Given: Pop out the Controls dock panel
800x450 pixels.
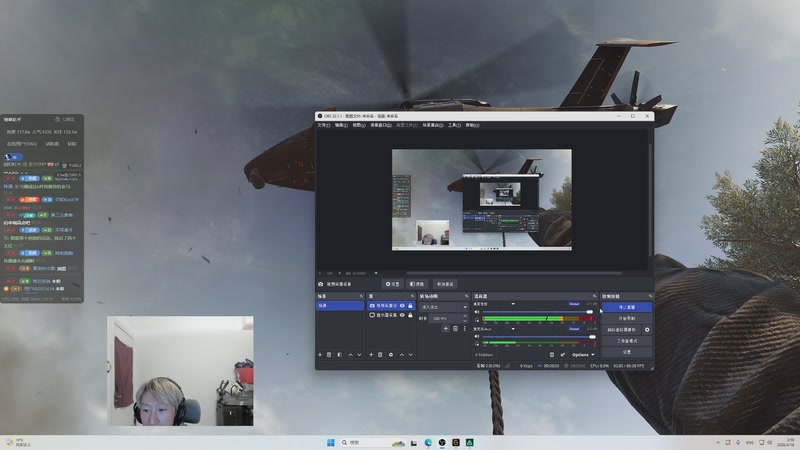Looking at the screenshot, I should tap(650, 296).
